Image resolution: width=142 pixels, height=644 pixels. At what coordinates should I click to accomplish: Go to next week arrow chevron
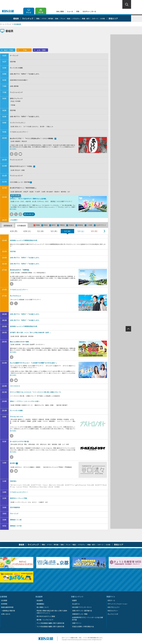pyautogui.click(x=104, y=231)
